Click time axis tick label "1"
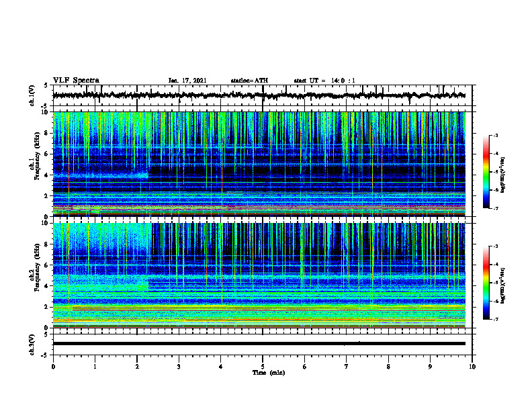532x411 pixels. [95, 367]
